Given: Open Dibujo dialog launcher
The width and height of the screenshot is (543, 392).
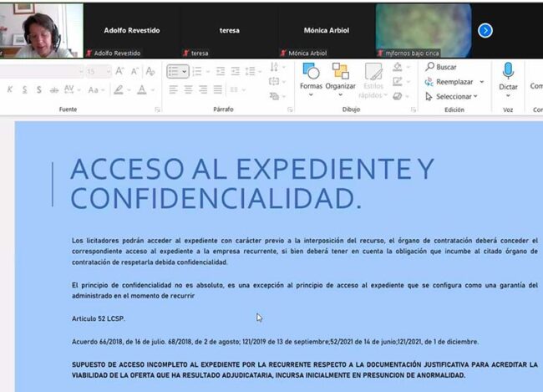Looking at the screenshot, I should pos(414,109).
